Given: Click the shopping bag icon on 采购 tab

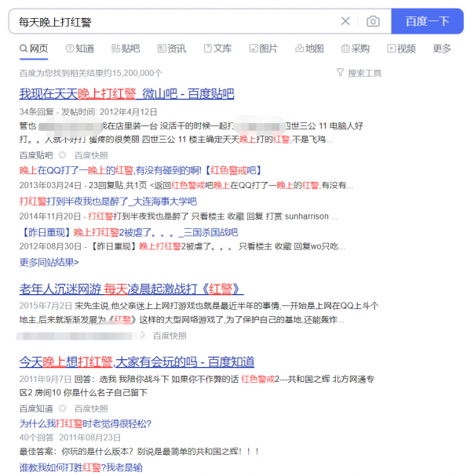Looking at the screenshot, I should pos(345,49).
